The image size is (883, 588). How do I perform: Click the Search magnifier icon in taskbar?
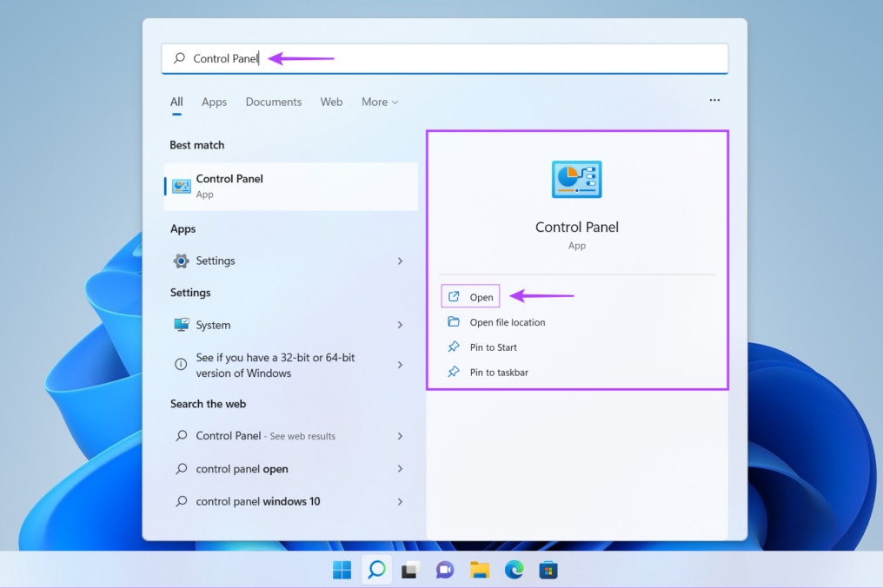tap(376, 570)
